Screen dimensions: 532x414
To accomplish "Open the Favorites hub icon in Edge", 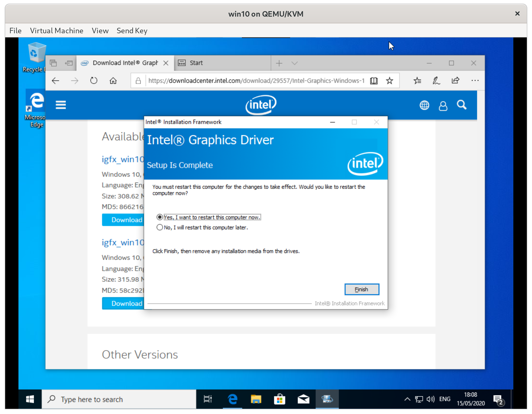I will click(417, 81).
